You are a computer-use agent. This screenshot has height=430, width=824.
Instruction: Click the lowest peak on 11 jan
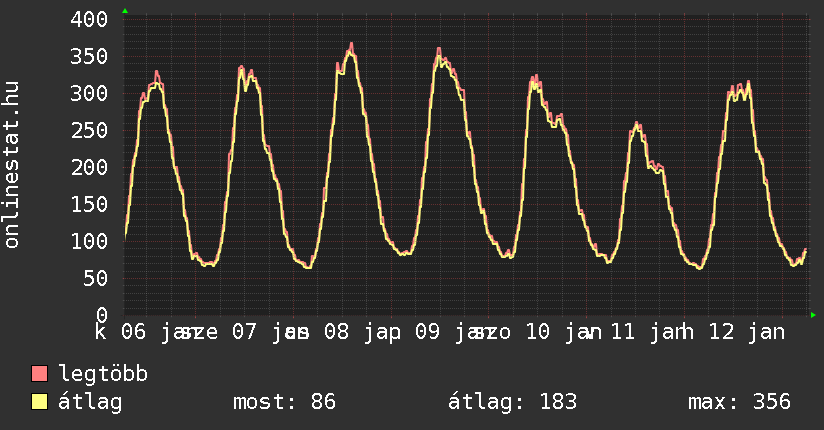(637, 124)
